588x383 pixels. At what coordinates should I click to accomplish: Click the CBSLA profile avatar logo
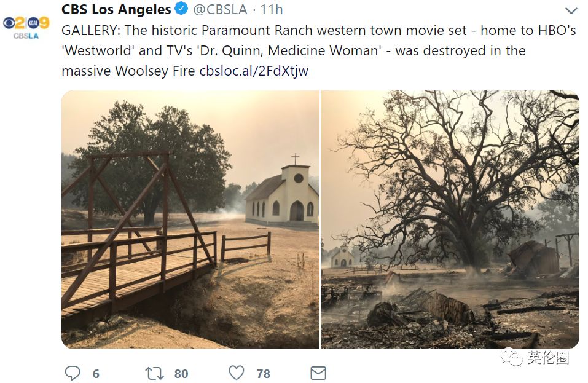(26, 27)
